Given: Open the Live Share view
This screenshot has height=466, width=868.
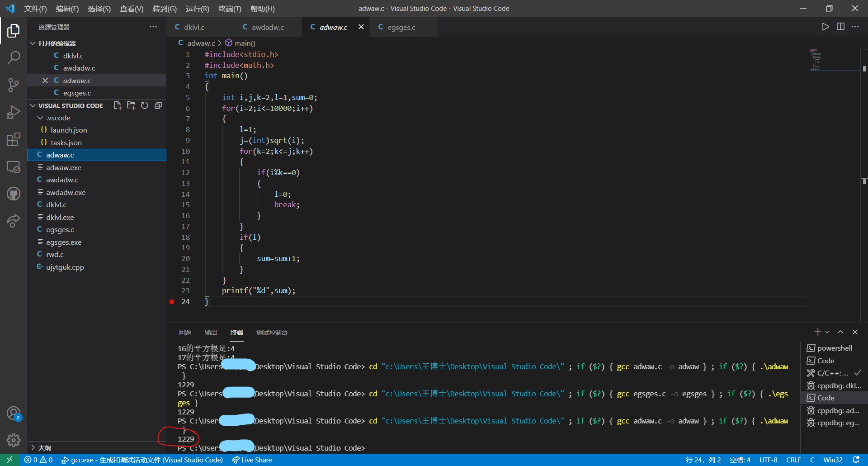Looking at the screenshot, I should pos(14,221).
